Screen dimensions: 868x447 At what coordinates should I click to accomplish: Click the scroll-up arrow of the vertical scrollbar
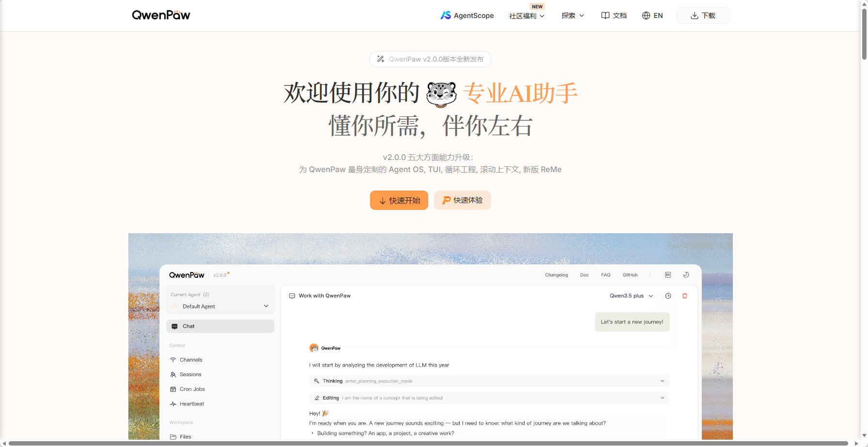864,3
